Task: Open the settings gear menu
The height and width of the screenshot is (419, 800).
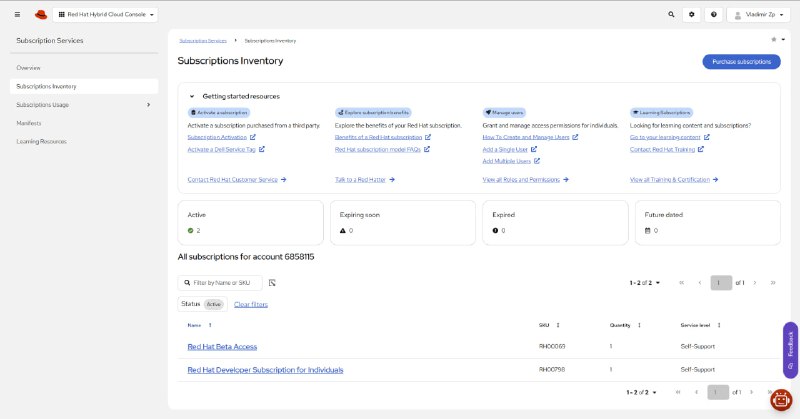Action: tap(691, 15)
